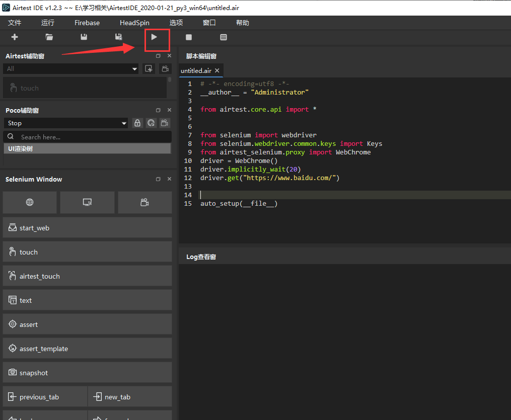Click the new_tab button
511x420 pixels.
coord(130,396)
